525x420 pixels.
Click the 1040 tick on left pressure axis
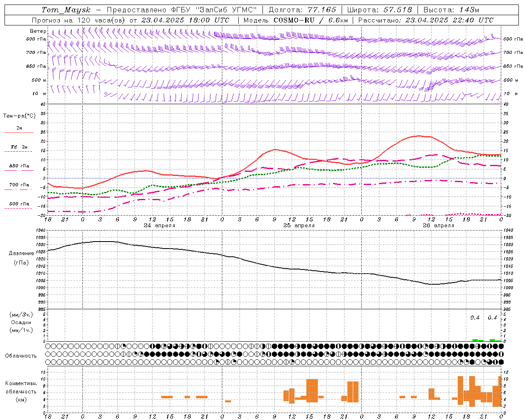pyautogui.click(x=41, y=231)
